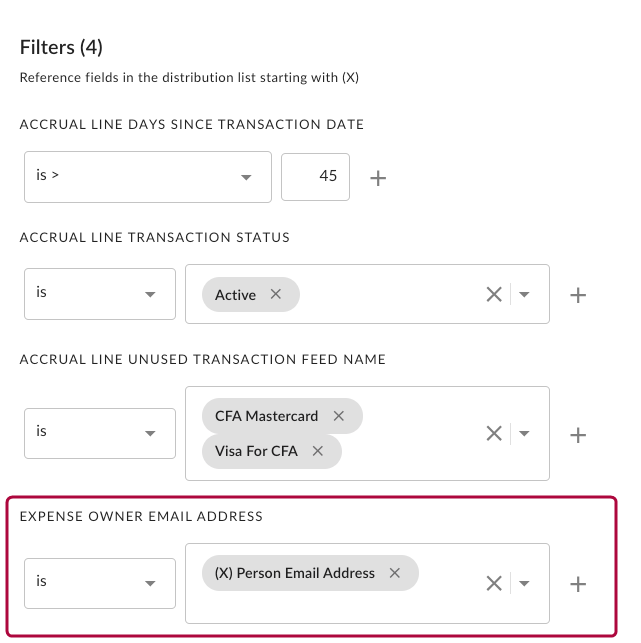This screenshot has width=641, height=643.
Task: Clear all transaction status values
Action: coord(494,295)
